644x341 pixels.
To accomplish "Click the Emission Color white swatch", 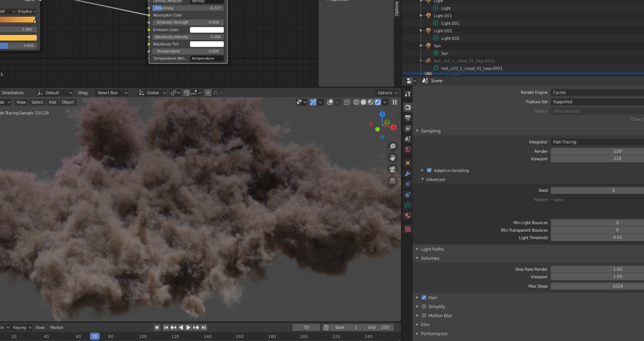I will [207, 30].
